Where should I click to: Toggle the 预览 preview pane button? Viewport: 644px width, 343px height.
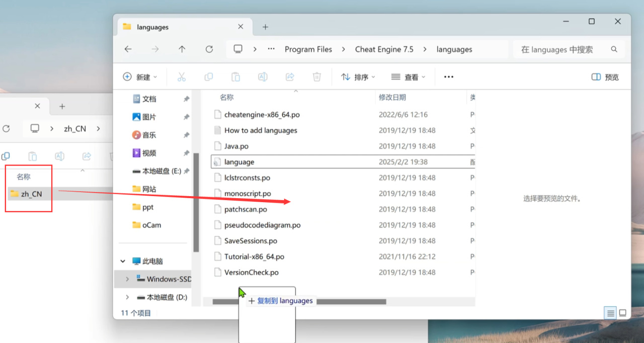click(605, 77)
